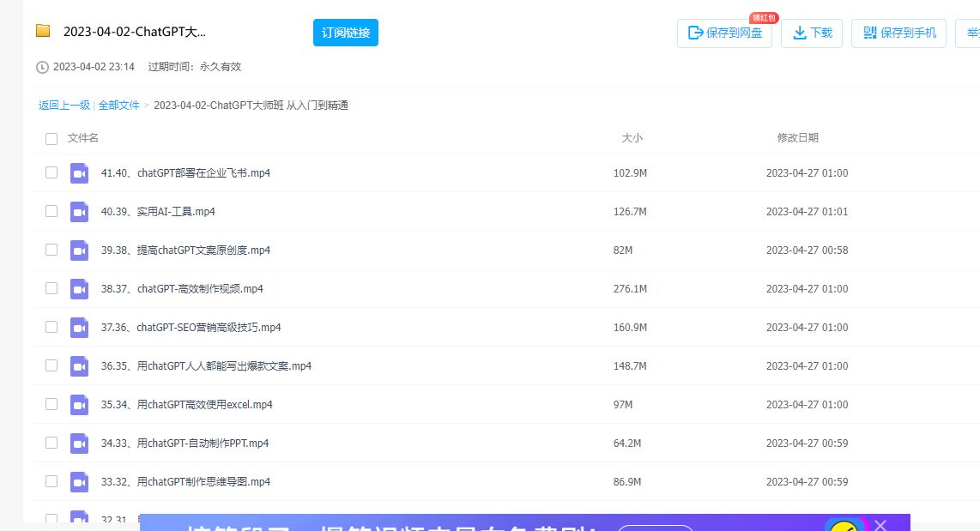Click breadcrumb text 2023-04-02-ChatGPT大师班 从入门到精通
Image resolution: width=980 pixels, height=531 pixels.
251,105
